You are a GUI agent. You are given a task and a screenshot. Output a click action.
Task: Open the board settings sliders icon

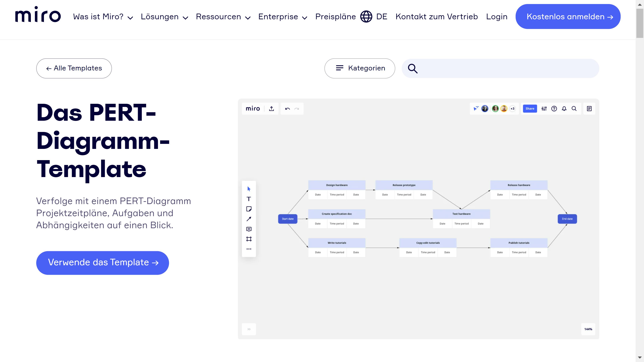tap(544, 109)
